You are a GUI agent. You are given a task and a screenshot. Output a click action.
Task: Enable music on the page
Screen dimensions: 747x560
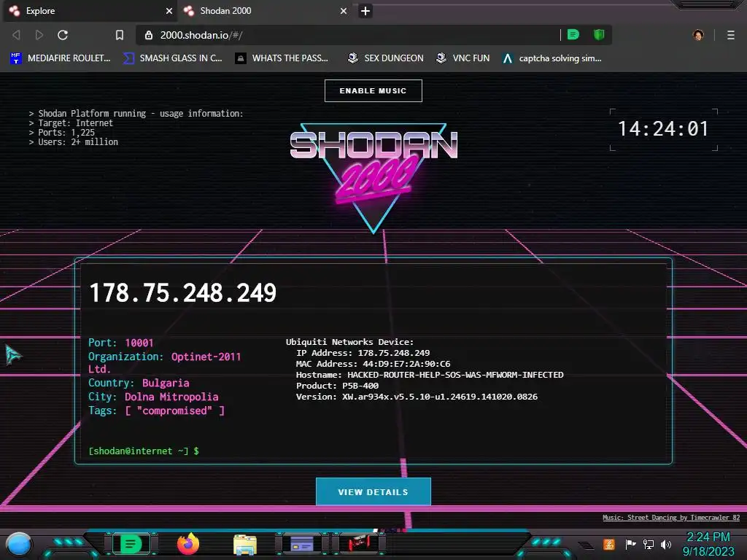click(373, 90)
